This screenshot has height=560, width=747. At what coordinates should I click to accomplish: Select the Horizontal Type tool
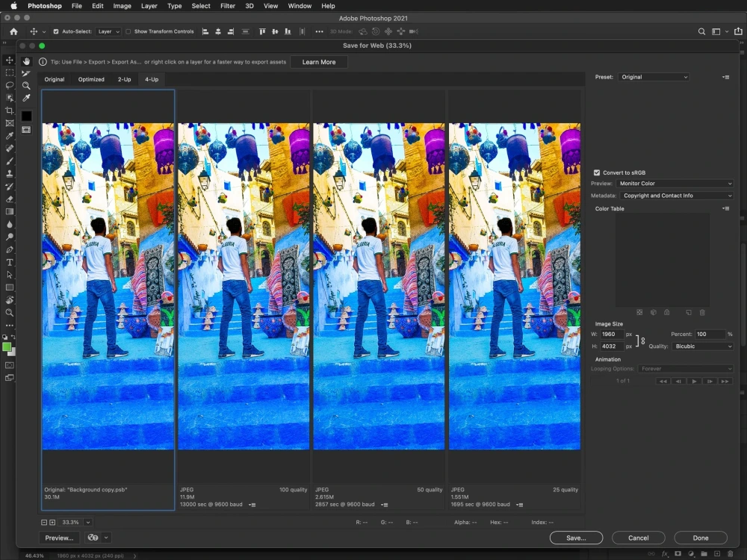point(9,262)
